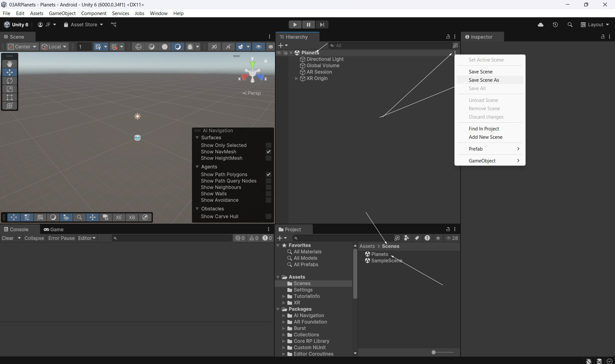615x364 pixels.
Task: Click the global search magnifier icon
Action: tap(570, 25)
